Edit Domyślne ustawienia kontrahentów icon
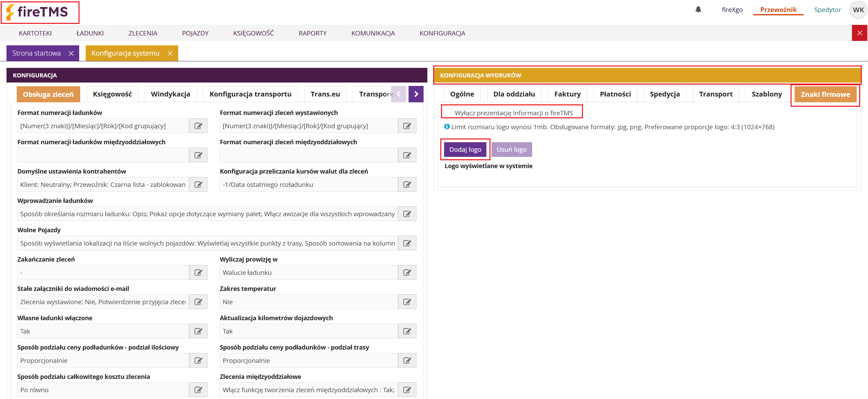The width and height of the screenshot is (868, 399). [198, 184]
